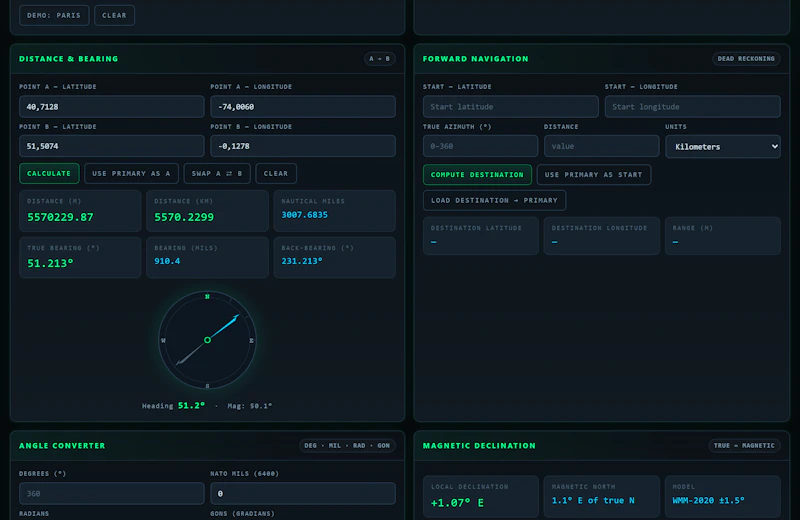Click the True → Magnetic badge

coord(744,445)
